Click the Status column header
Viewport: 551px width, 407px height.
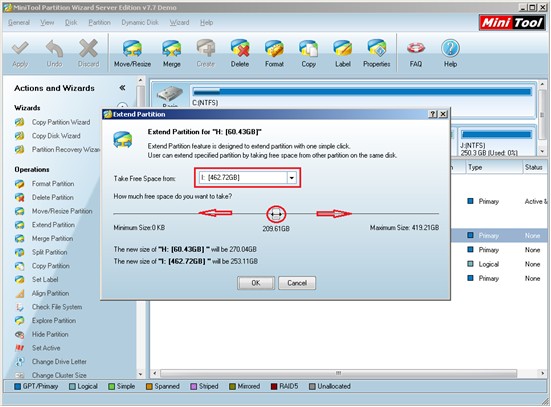tap(535, 167)
